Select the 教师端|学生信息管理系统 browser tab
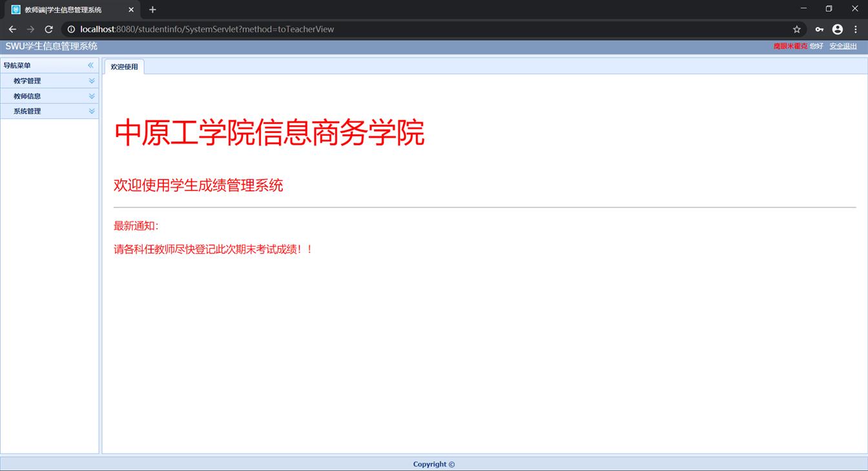Viewport: 868px width, 471px height. point(72,10)
